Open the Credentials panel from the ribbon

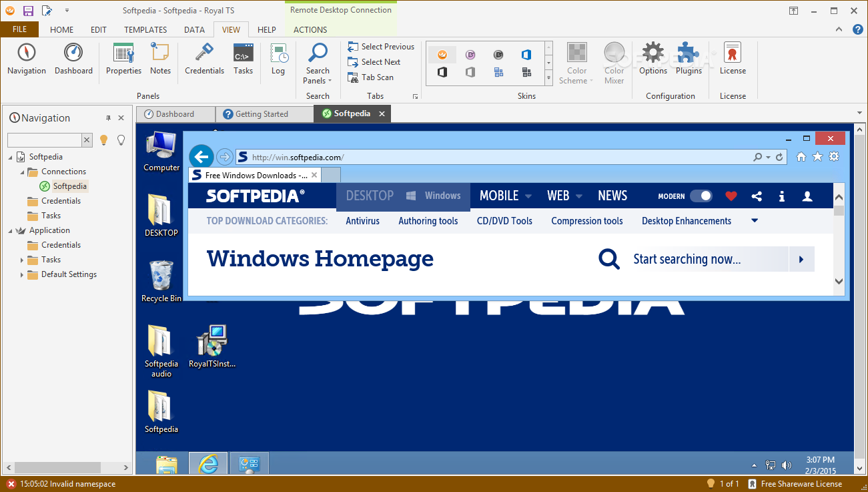pyautogui.click(x=204, y=59)
